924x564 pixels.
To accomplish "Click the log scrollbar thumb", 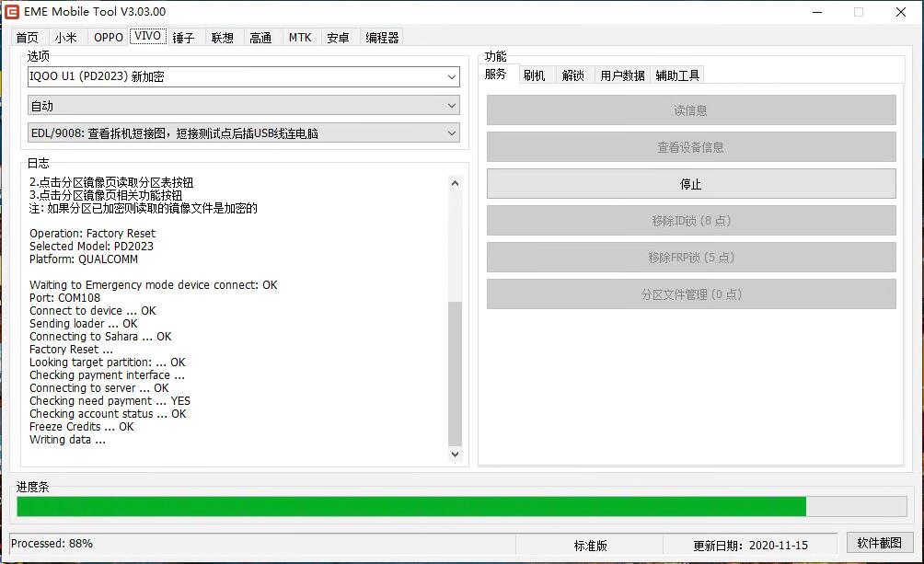I will pyautogui.click(x=455, y=374).
